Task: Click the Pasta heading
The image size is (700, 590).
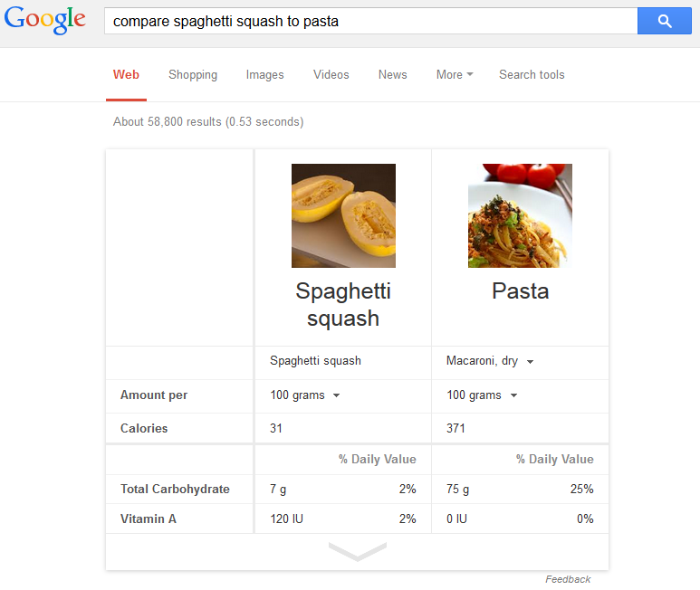Action: point(520,291)
